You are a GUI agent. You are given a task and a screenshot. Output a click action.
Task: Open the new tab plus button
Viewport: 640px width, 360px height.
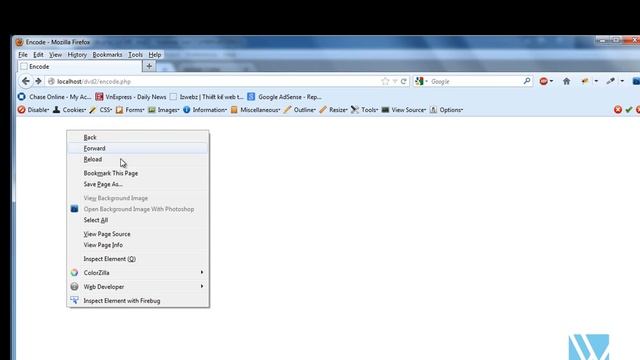coord(149,66)
